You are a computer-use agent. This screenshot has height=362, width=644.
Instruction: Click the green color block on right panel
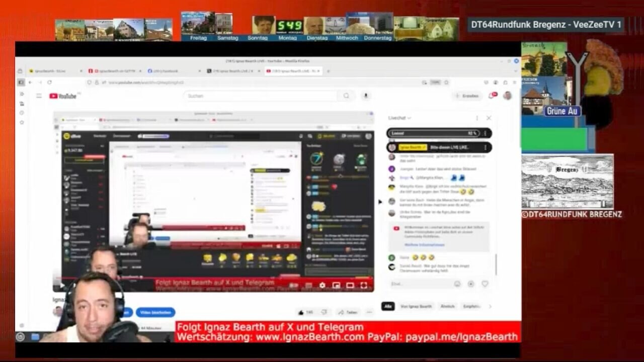click(554, 139)
